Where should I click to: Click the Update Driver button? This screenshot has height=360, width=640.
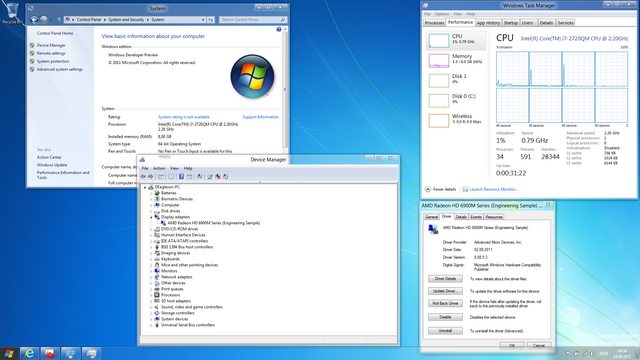click(x=445, y=291)
